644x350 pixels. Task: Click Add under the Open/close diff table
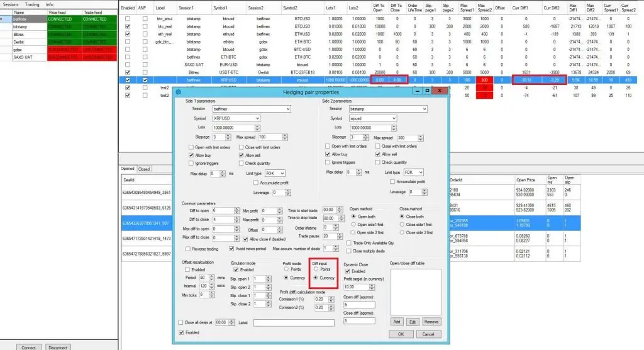(396, 322)
